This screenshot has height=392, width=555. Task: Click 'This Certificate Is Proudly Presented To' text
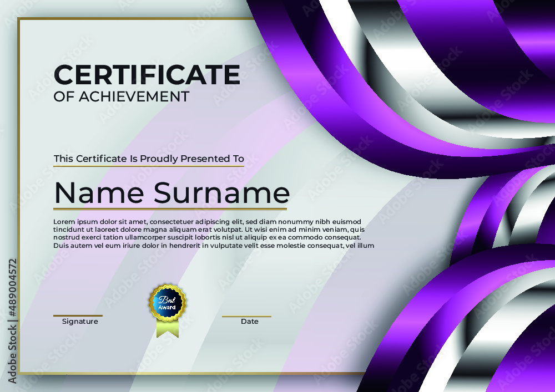[149, 159]
